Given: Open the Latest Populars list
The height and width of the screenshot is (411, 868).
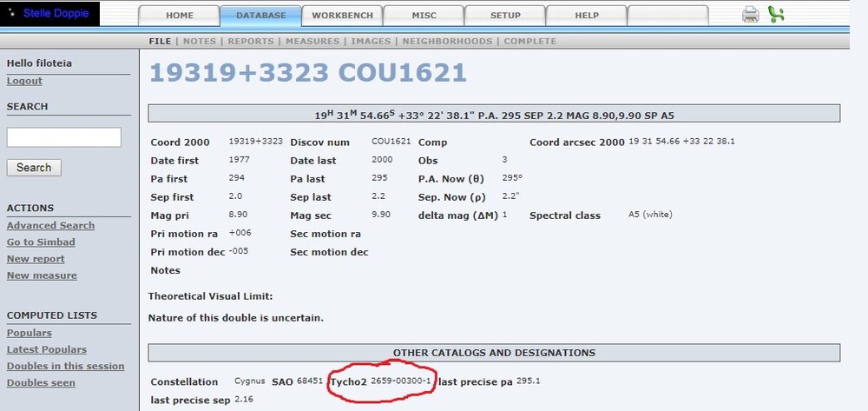Looking at the screenshot, I should click(47, 349).
